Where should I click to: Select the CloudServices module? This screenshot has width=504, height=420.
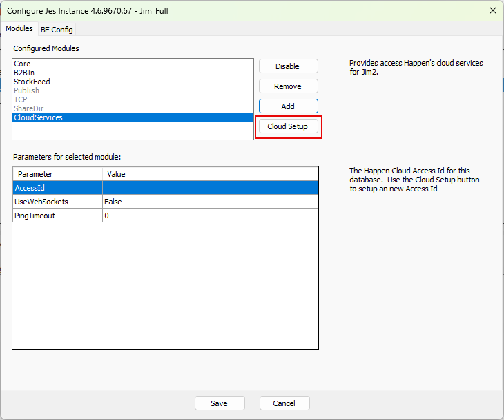click(38, 117)
